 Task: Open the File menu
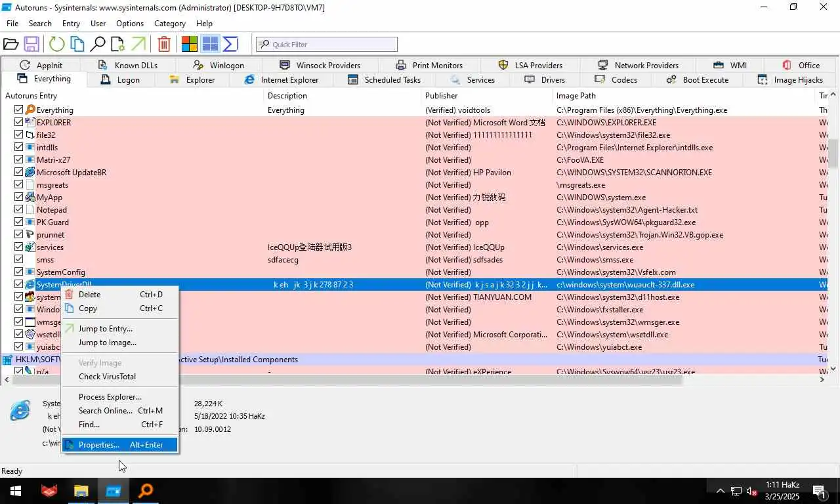click(12, 23)
